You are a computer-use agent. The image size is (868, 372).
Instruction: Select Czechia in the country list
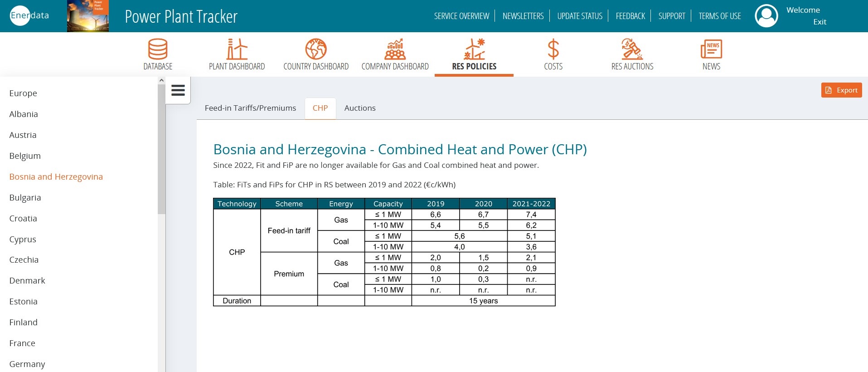click(24, 260)
